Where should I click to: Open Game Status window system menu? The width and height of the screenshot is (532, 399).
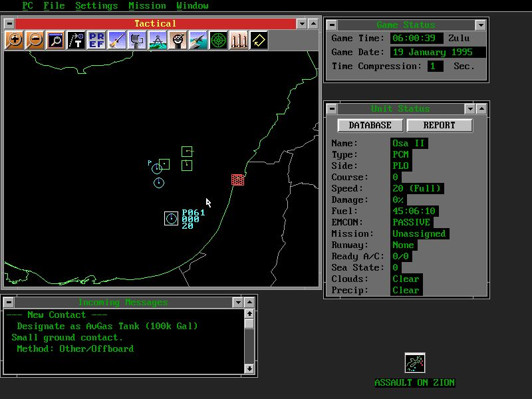[x=332, y=25]
